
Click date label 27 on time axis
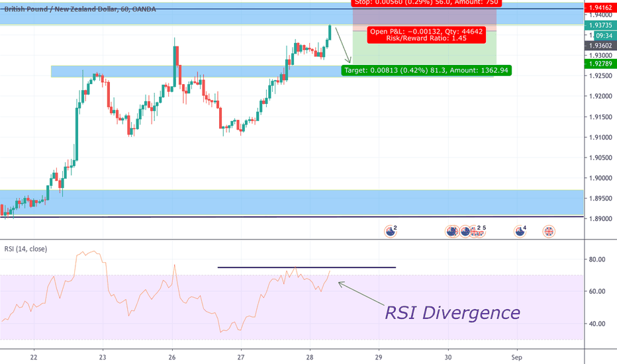241,357
